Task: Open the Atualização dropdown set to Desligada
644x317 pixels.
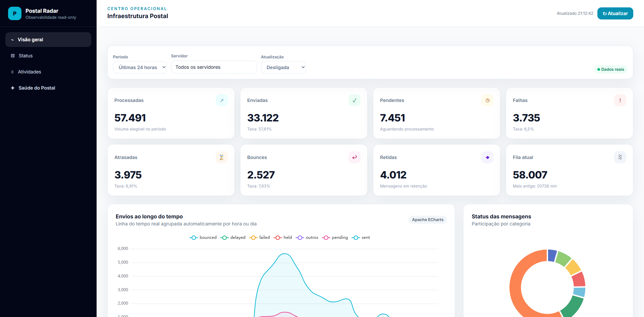Action: (283, 67)
